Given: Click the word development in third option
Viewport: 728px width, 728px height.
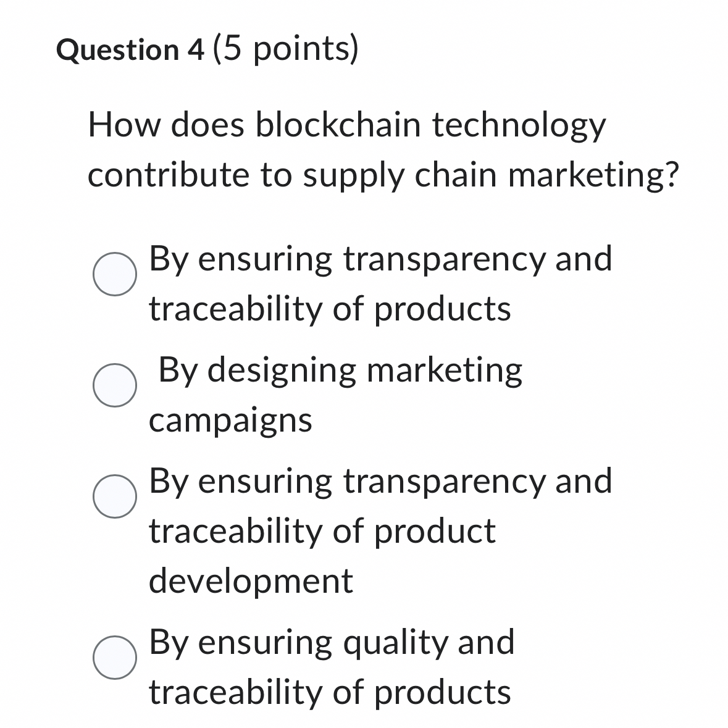Looking at the screenshot, I should click(251, 581).
